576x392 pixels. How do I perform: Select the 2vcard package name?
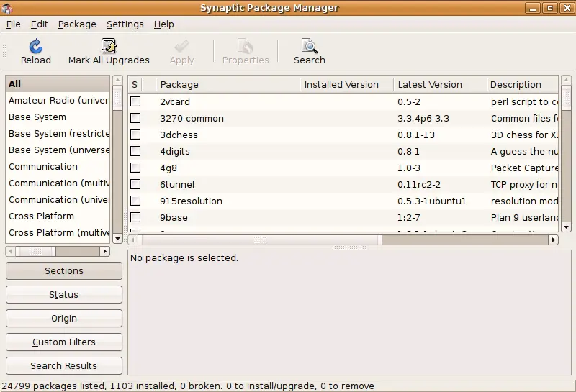(175, 101)
